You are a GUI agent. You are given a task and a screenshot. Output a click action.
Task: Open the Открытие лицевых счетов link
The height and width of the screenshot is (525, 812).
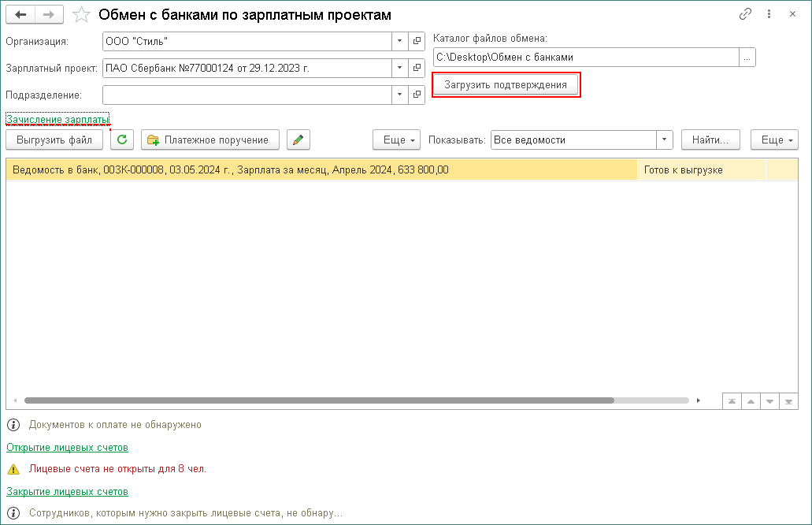coord(67,447)
